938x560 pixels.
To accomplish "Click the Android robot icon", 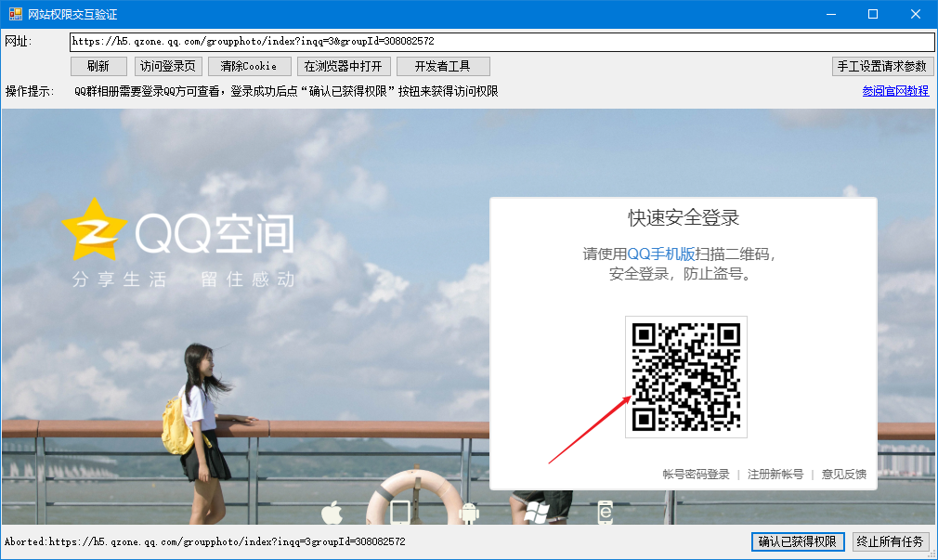I will click(469, 513).
